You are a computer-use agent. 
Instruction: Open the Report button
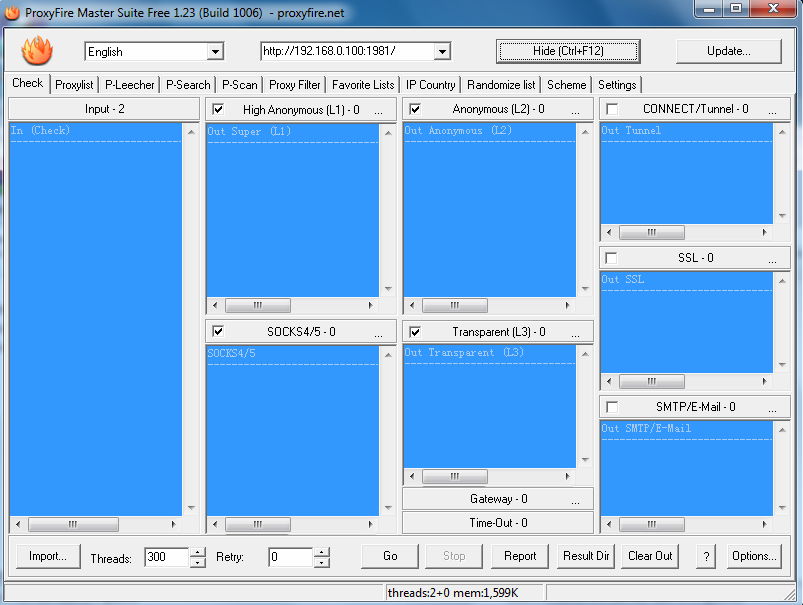[520, 556]
